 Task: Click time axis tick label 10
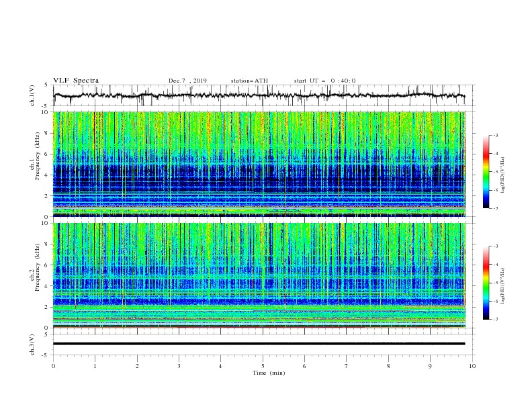tap(472, 366)
